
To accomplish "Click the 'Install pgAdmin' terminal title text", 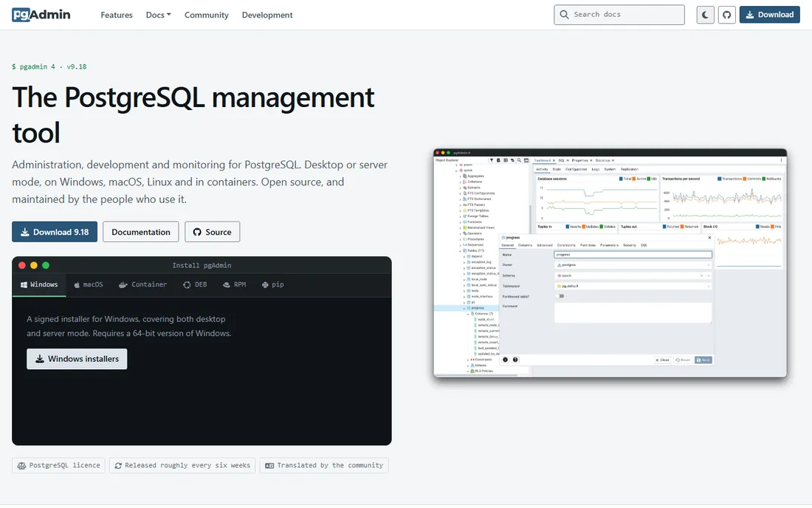I will (202, 265).
